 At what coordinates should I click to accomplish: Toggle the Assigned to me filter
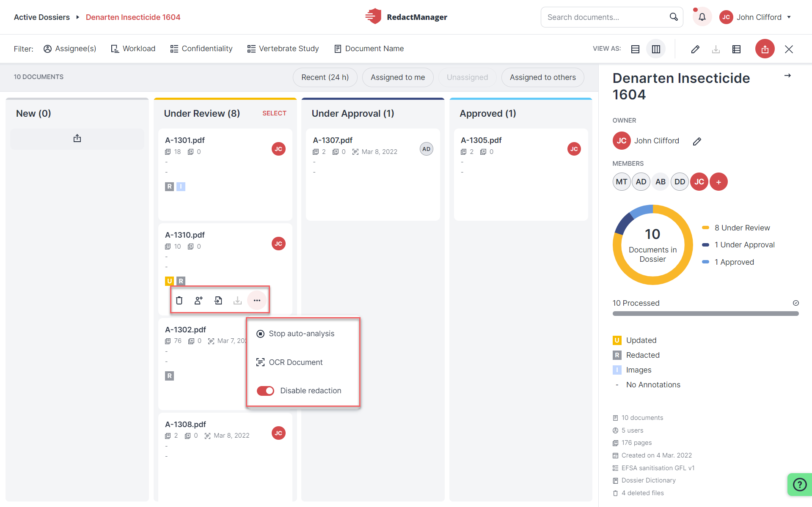398,77
